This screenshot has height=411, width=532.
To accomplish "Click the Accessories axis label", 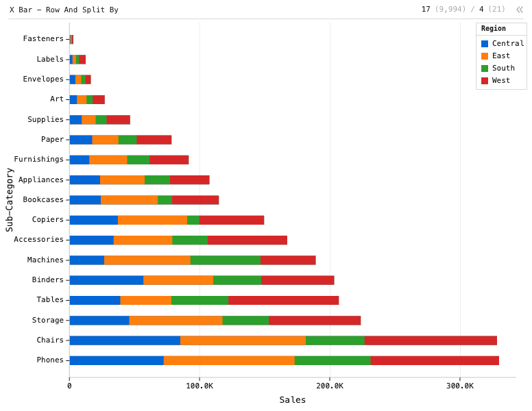I will point(38,240).
